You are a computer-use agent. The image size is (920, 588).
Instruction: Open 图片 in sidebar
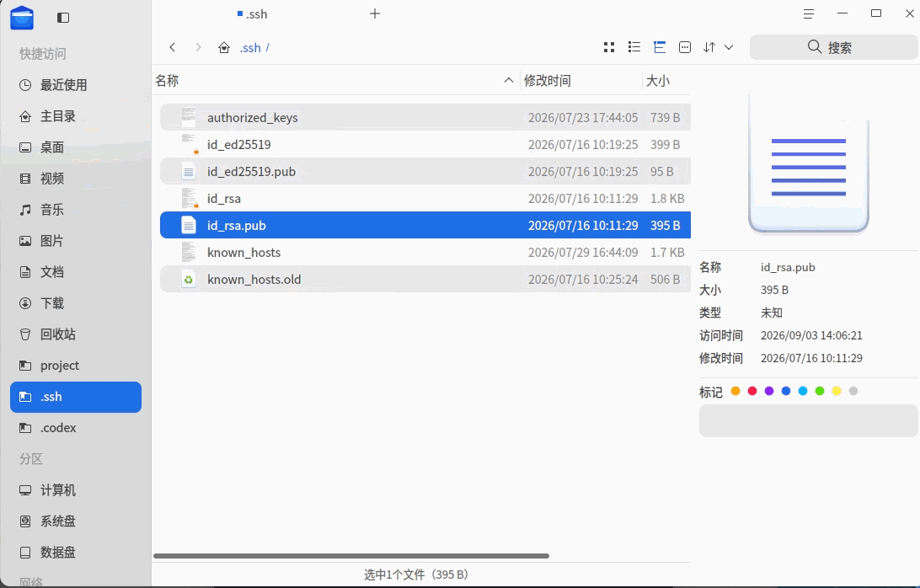76,241
